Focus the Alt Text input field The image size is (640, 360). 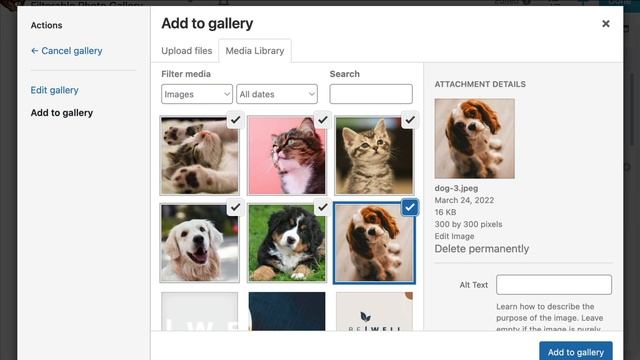(x=554, y=284)
